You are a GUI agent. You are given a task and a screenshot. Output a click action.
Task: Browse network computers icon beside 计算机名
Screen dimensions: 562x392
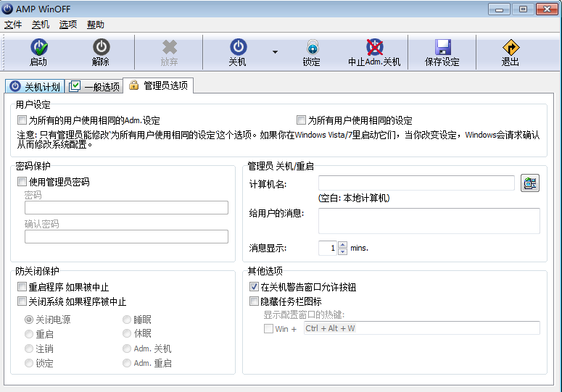530,183
